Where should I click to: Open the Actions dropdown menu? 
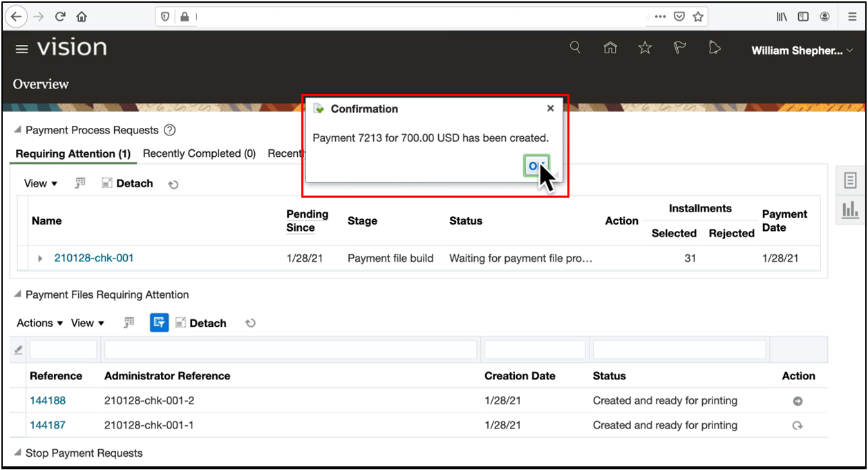tap(35, 323)
